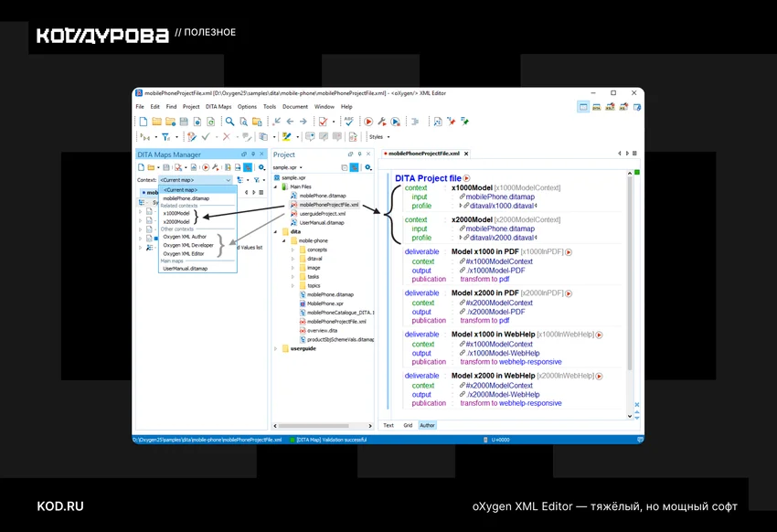Open the #x1000ModelContext link under Model x1000 in PDF

point(499,261)
